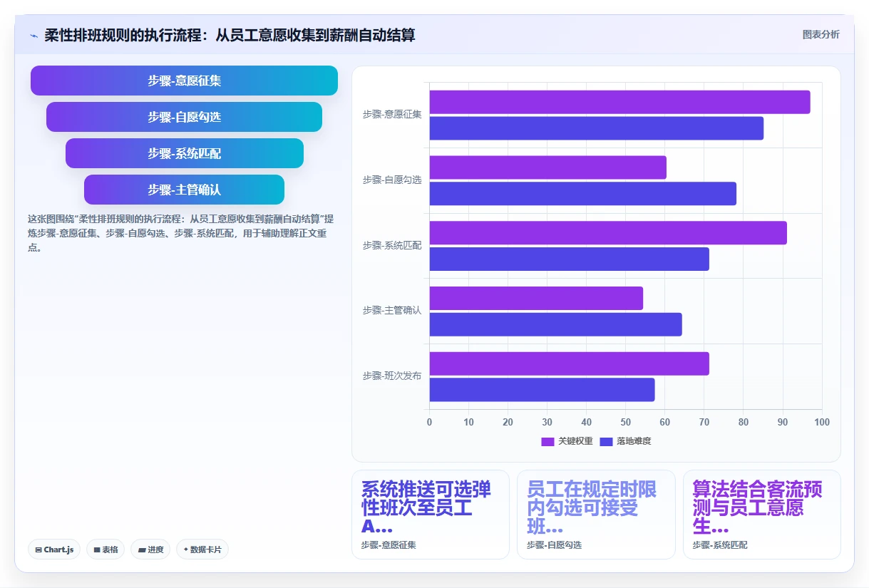The height and width of the screenshot is (588, 869).
Task: Click the 落地难度 bar for 步骤-主管确认
Action: [555, 324]
